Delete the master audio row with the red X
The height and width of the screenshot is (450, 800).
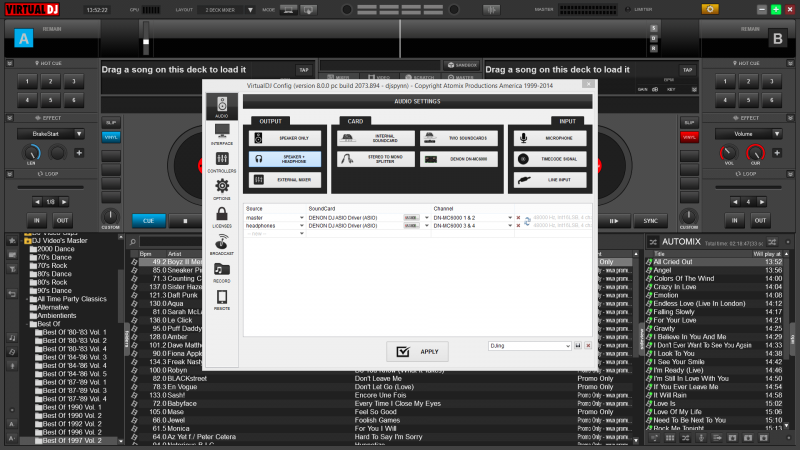click(x=518, y=217)
